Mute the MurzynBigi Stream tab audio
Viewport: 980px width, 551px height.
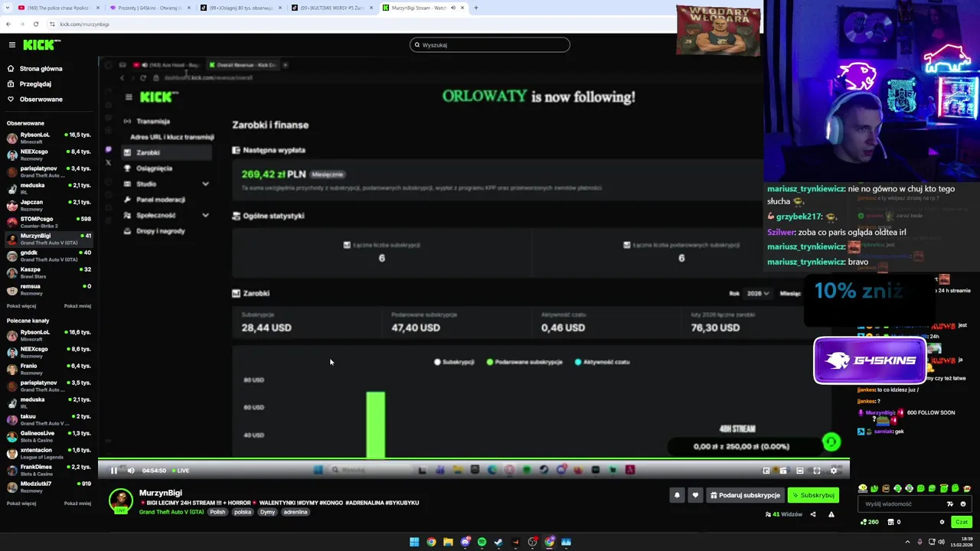(x=452, y=8)
